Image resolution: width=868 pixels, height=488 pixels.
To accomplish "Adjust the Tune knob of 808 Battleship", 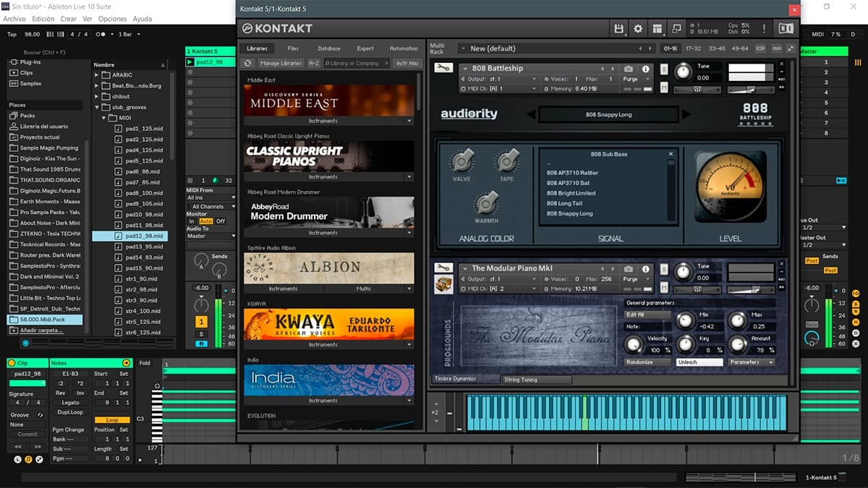I will coord(683,72).
